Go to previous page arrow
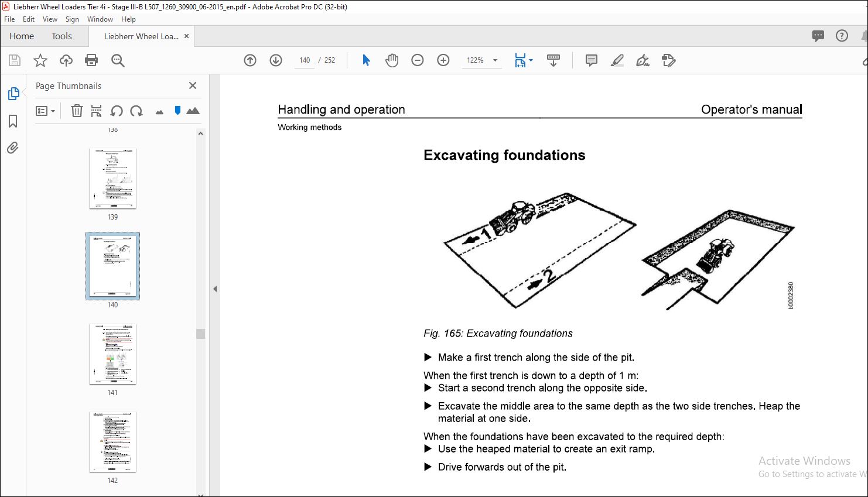 [250, 60]
